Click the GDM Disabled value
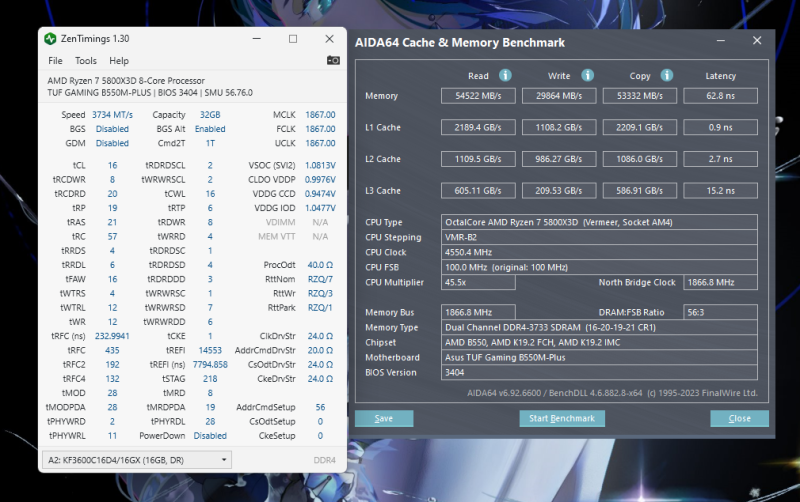Screen dimensions: 800x502 coord(112,143)
